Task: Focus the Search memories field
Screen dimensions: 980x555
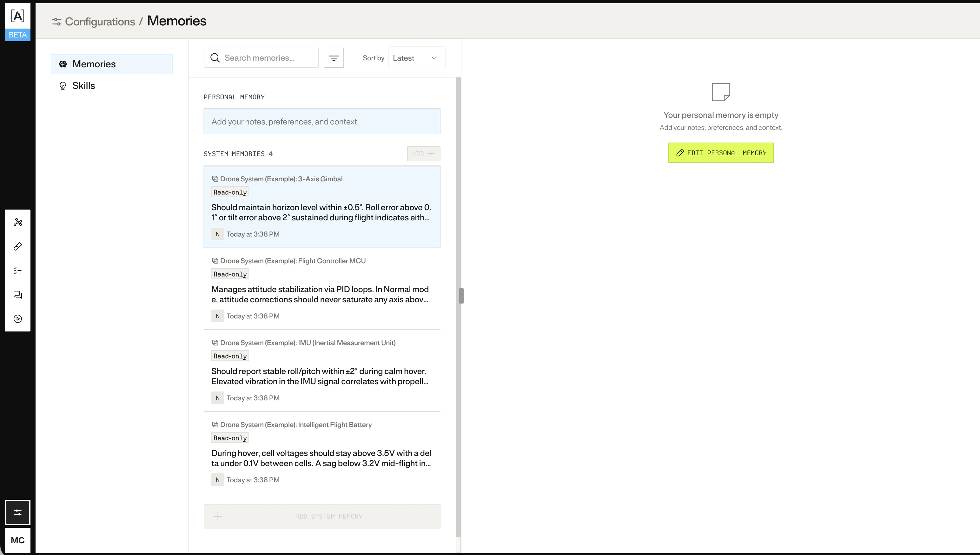Action: (x=267, y=58)
